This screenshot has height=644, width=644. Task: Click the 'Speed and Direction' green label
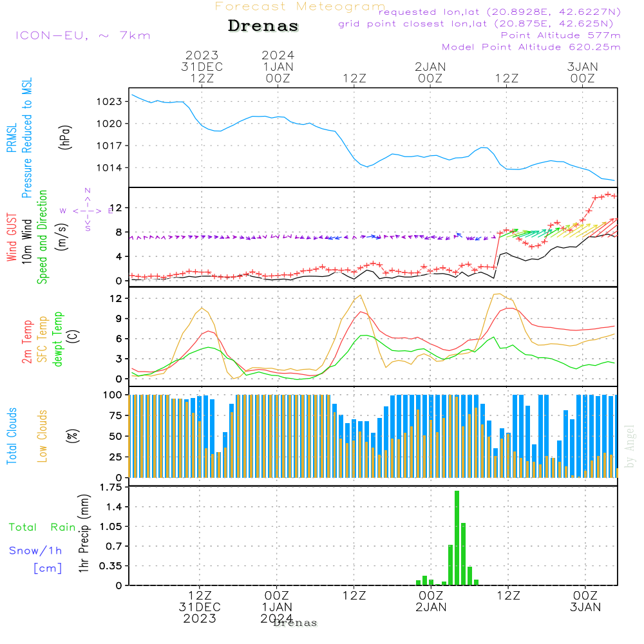click(x=43, y=237)
